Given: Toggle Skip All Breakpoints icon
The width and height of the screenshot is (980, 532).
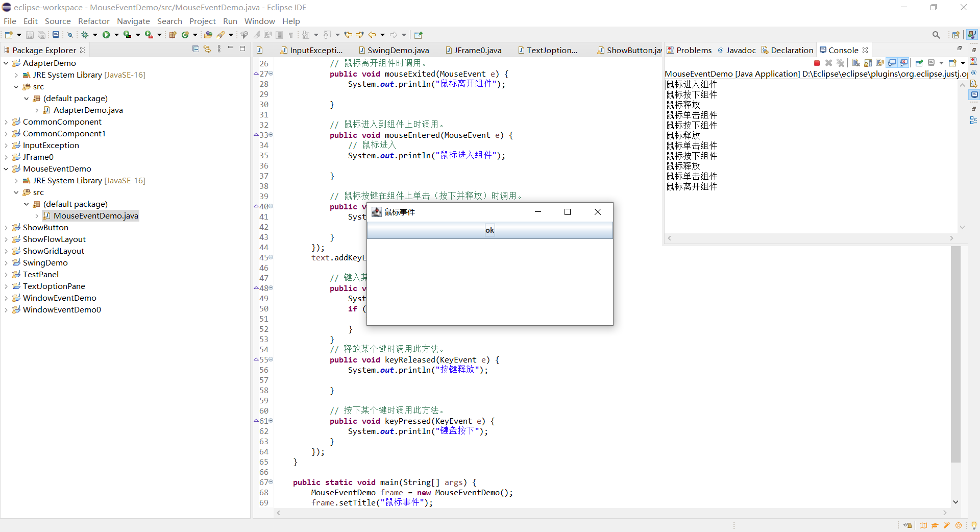Looking at the screenshot, I should click(x=70, y=35).
